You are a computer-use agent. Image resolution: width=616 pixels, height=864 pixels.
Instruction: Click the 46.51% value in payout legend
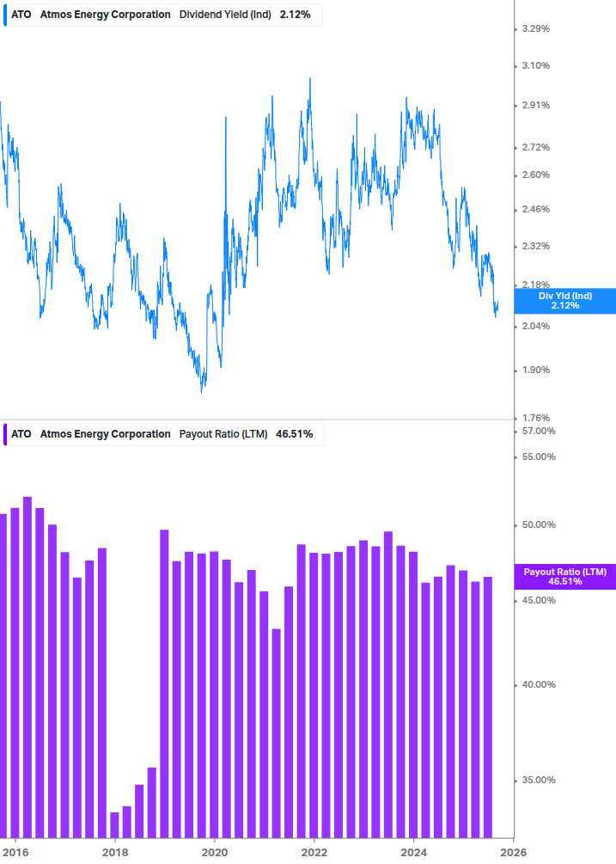coord(295,434)
